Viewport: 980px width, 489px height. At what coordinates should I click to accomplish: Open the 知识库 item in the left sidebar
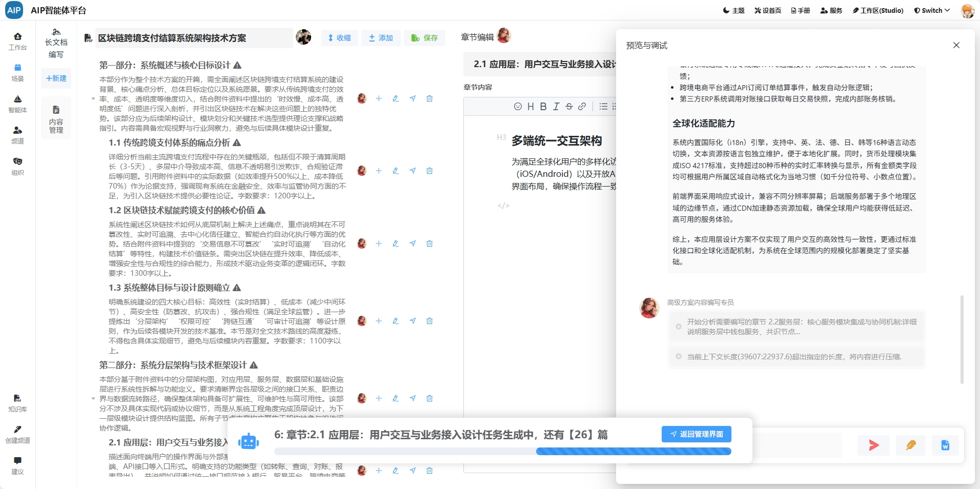click(17, 403)
